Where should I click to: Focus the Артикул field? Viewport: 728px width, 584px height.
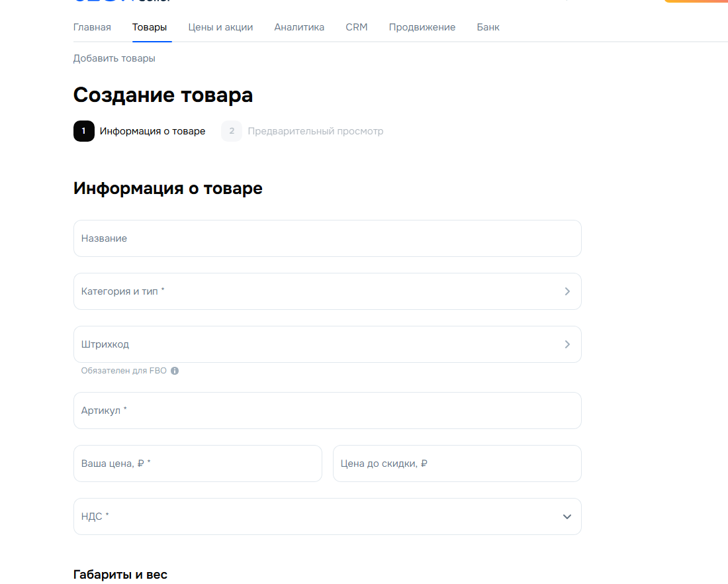[x=327, y=411]
